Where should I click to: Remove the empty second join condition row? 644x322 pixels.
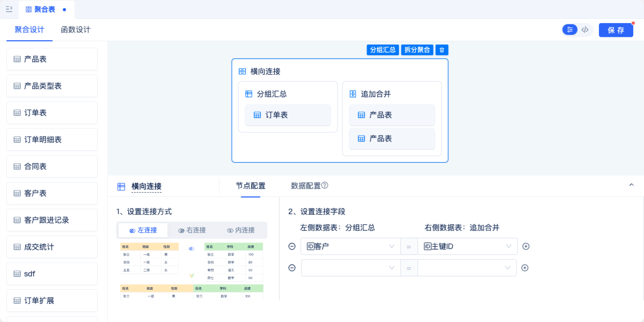coord(292,268)
